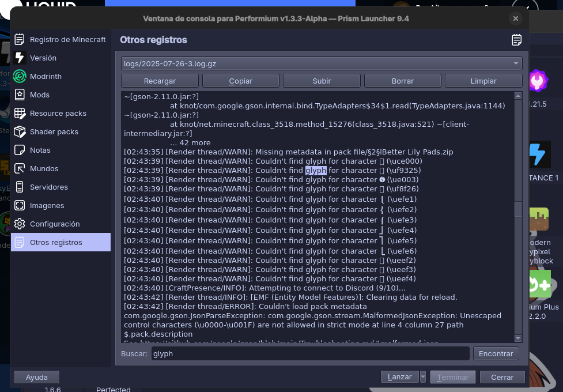
Task: Open the Modrinth sidebar icon
Action: [x=20, y=76]
